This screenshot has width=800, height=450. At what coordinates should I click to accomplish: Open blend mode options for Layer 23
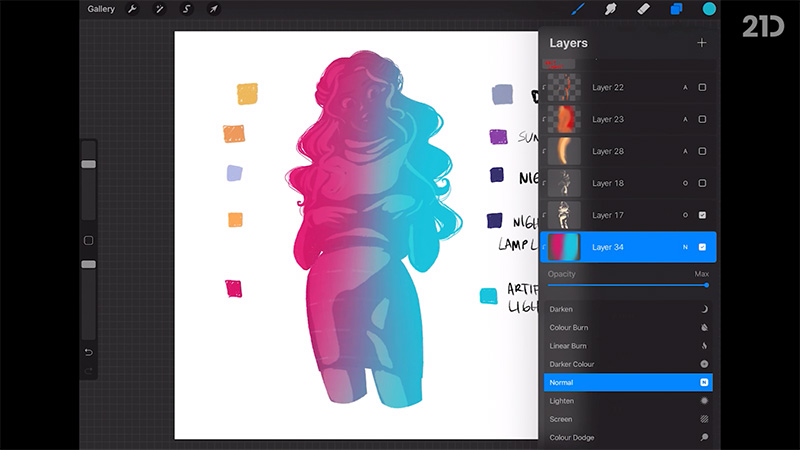pos(683,119)
